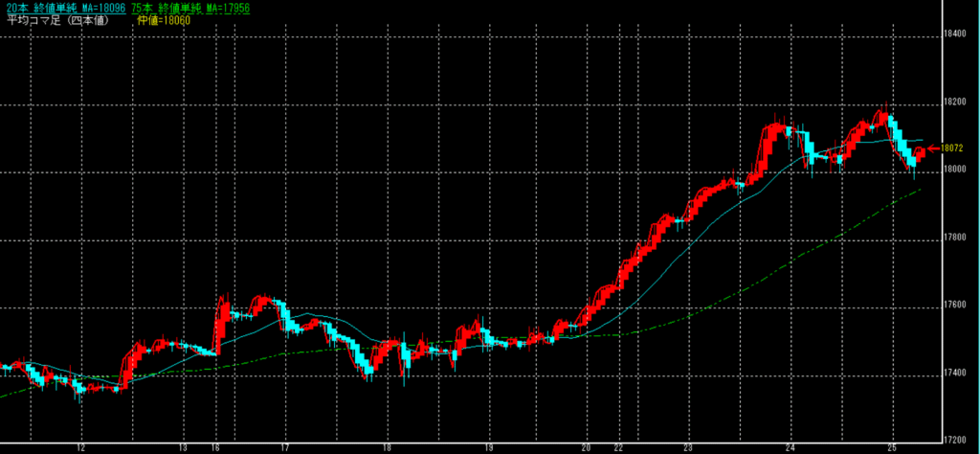This screenshot has height=454, width=980.
Task: Click the 17800 price axis label
Action: pyautogui.click(x=953, y=237)
